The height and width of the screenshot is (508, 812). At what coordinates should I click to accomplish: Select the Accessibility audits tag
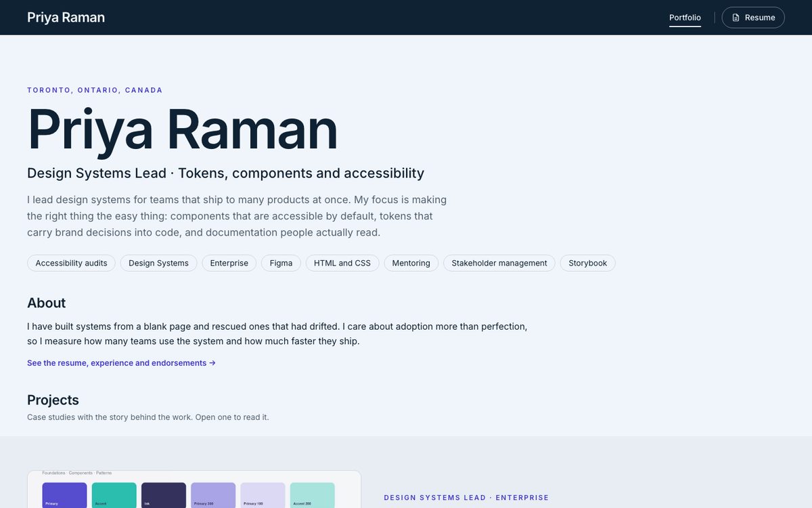coord(71,263)
